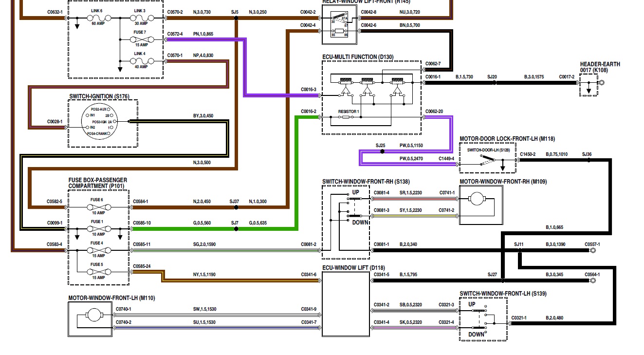Select connector label C0572-4
Screen dimensions: 644x355
pos(175,34)
